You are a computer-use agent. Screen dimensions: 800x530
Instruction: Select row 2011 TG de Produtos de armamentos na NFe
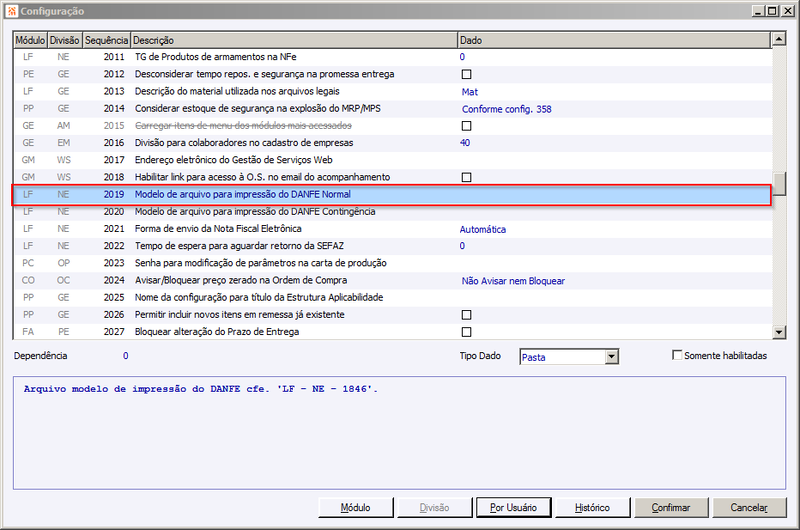point(392,57)
